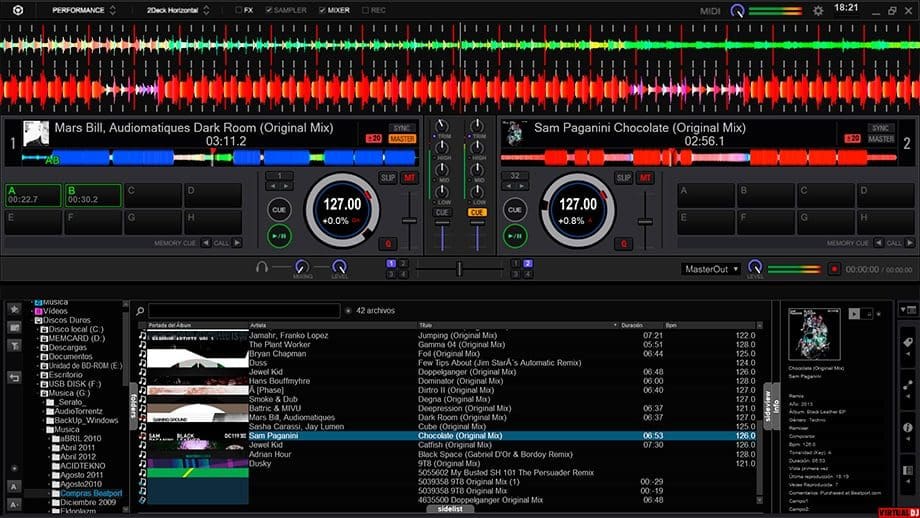Decrease font size with A- button
Image resolution: width=920 pixels, height=518 pixels.
click(14, 504)
